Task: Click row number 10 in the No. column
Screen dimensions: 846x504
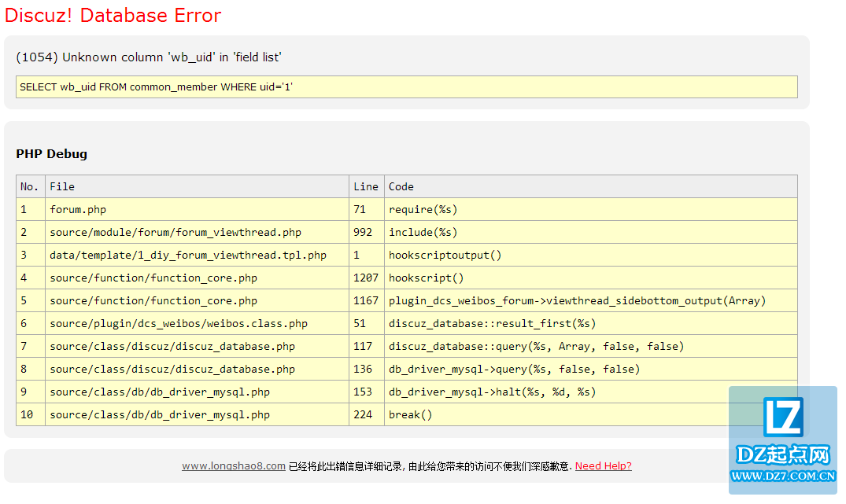Action: pyautogui.click(x=31, y=414)
